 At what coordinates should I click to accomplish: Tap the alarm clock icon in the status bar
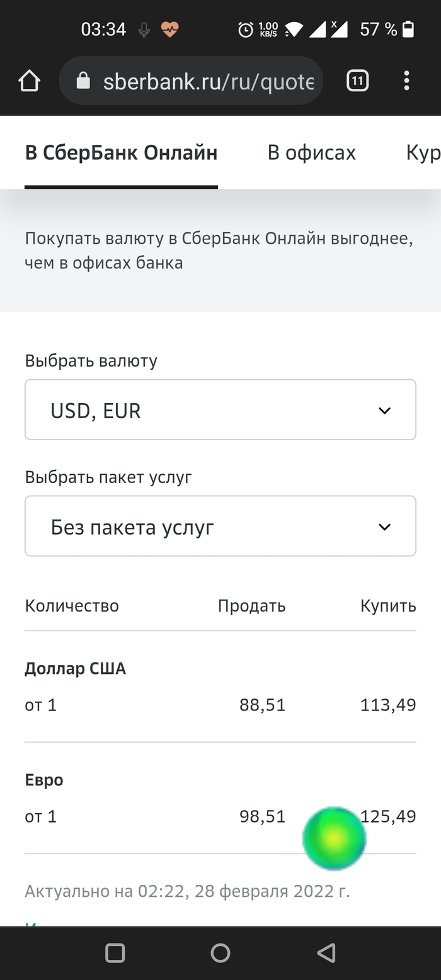pyautogui.click(x=246, y=29)
